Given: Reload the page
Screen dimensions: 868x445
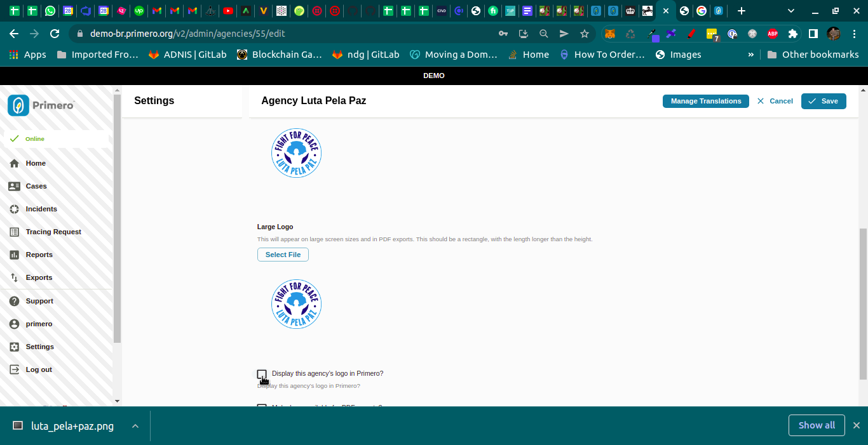Looking at the screenshot, I should tap(55, 34).
